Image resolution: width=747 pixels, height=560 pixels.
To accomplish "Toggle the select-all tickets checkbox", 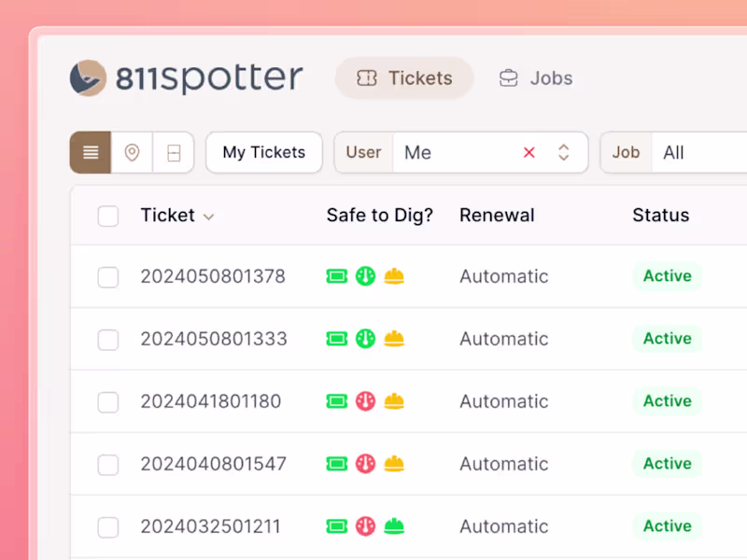I will pos(108,217).
